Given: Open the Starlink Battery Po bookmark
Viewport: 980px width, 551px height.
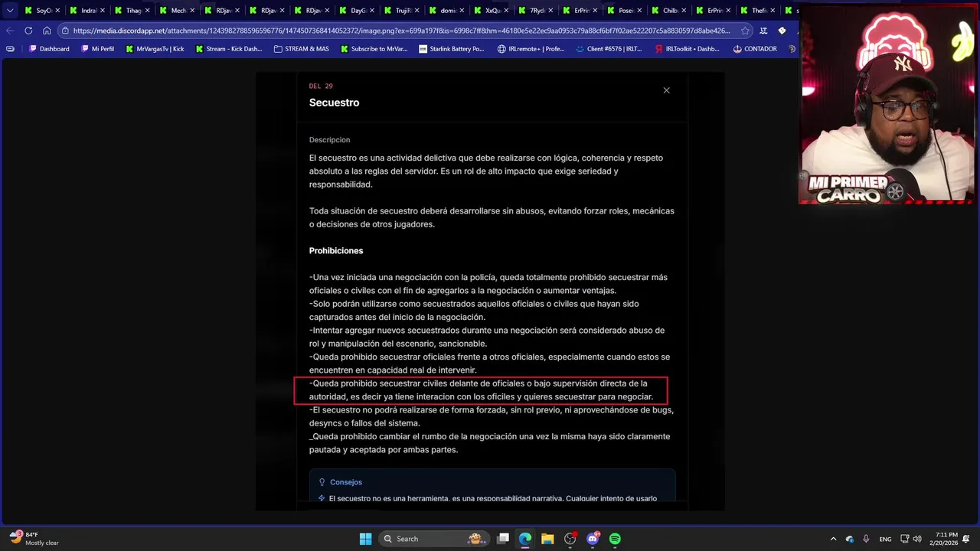Looking at the screenshot, I should pos(452,49).
